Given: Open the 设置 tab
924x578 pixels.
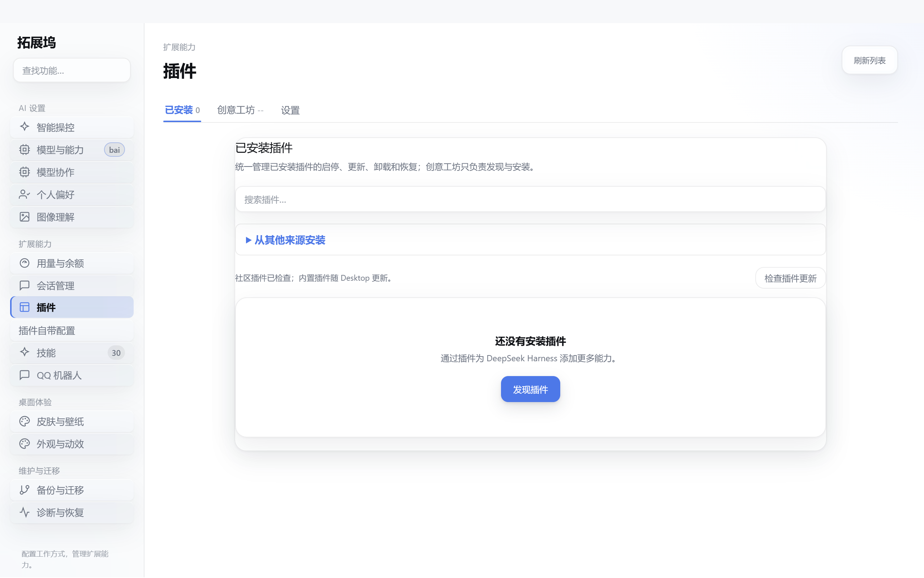Looking at the screenshot, I should click(290, 110).
